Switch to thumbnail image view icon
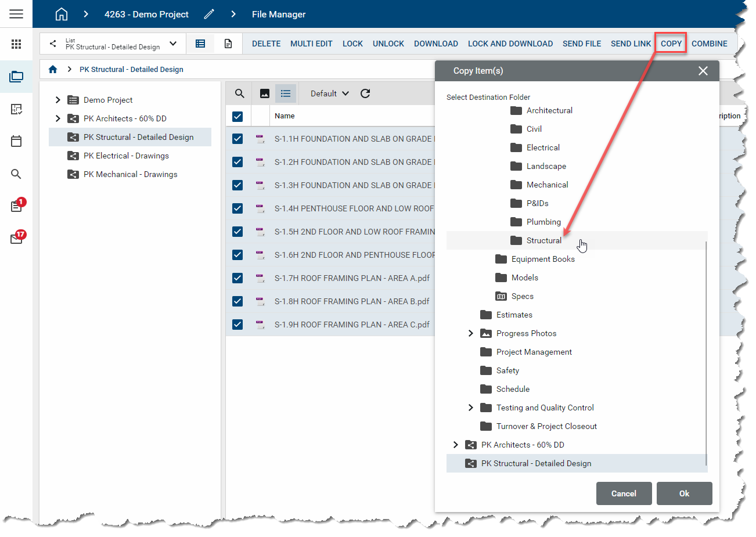 tap(265, 93)
